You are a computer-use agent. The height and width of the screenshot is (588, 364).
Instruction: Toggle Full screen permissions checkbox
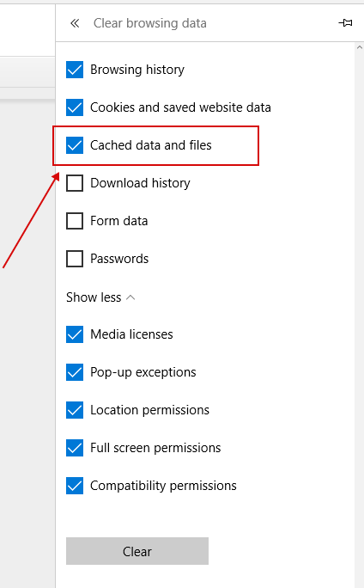[75, 448]
